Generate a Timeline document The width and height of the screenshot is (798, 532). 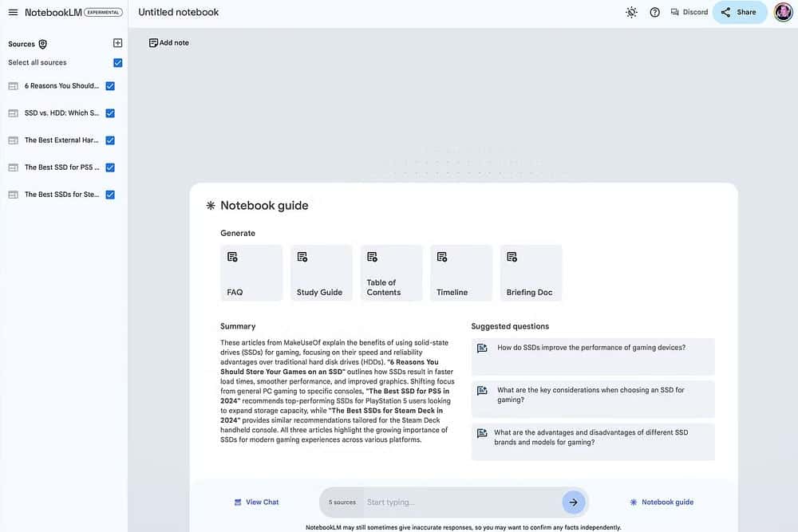460,271
